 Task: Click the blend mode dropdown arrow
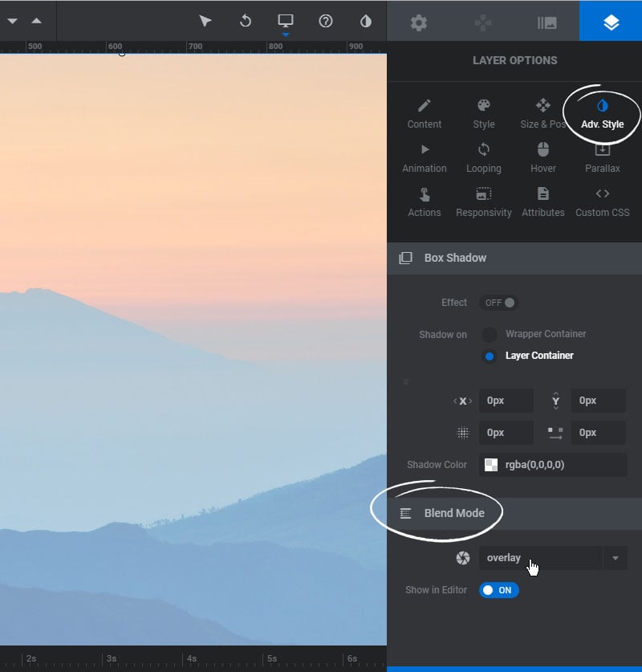(x=616, y=558)
